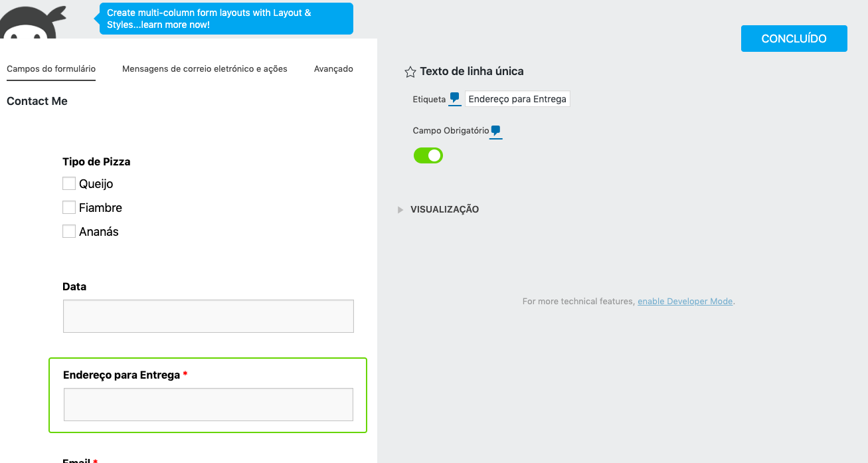Screen dimensions: 868x463
Task: Check the Ananás pizza option
Action: [69, 231]
